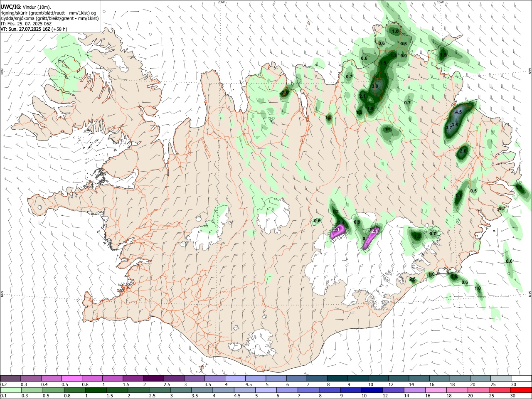Select bright pink snow legend swatch at 0.5
This screenshot has height=399, width=532.
pyautogui.click(x=71, y=378)
